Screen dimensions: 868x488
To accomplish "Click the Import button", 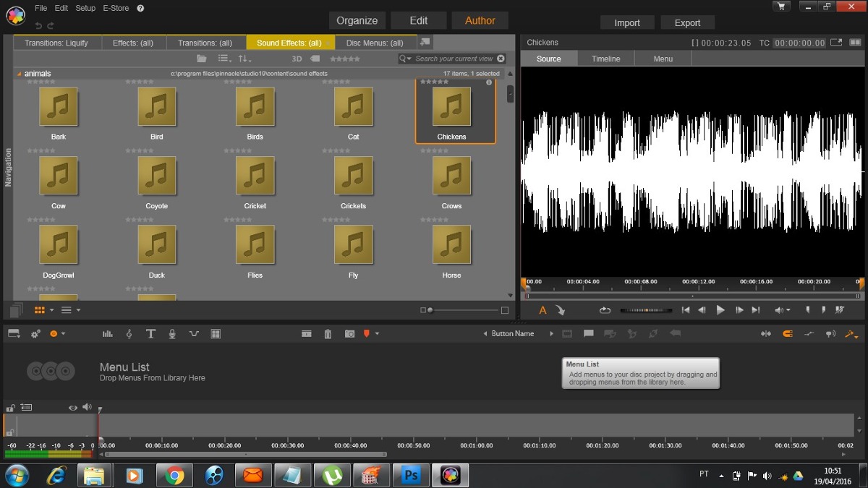I will [627, 22].
